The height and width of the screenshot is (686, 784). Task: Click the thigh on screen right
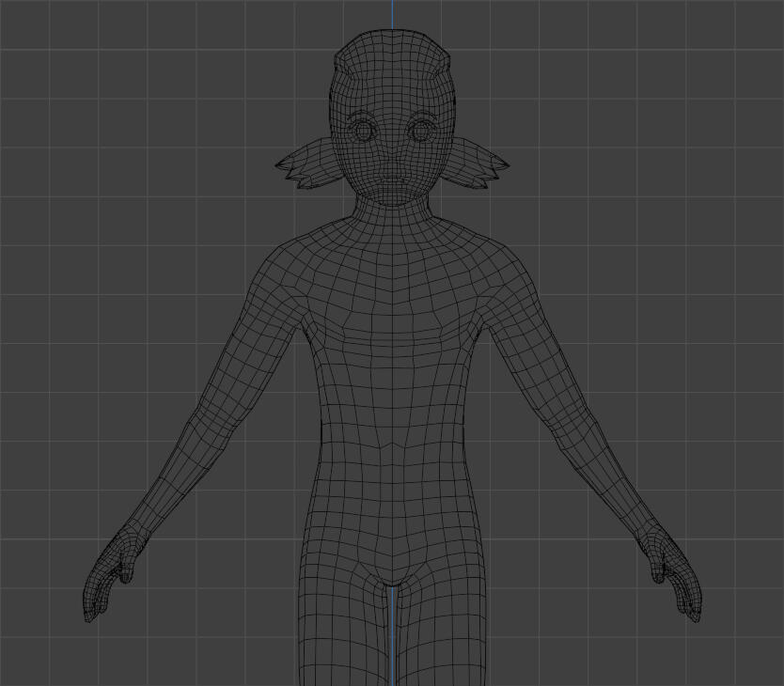[x=444, y=630]
